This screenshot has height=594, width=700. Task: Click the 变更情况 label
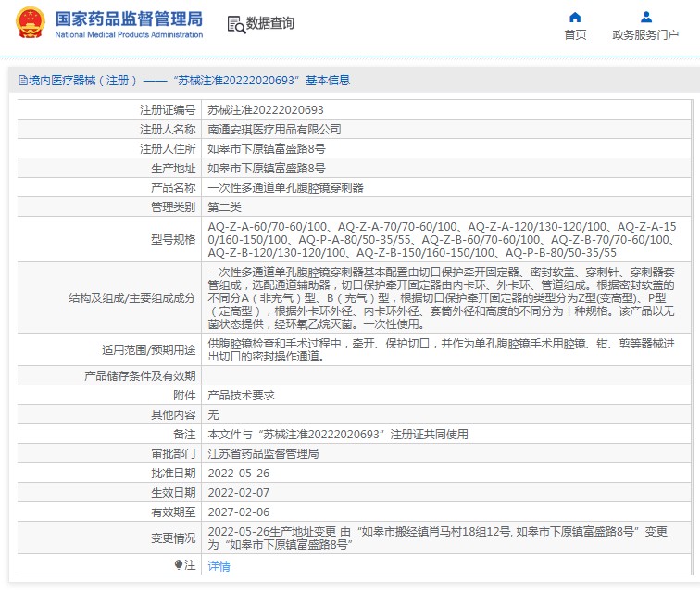(173, 538)
